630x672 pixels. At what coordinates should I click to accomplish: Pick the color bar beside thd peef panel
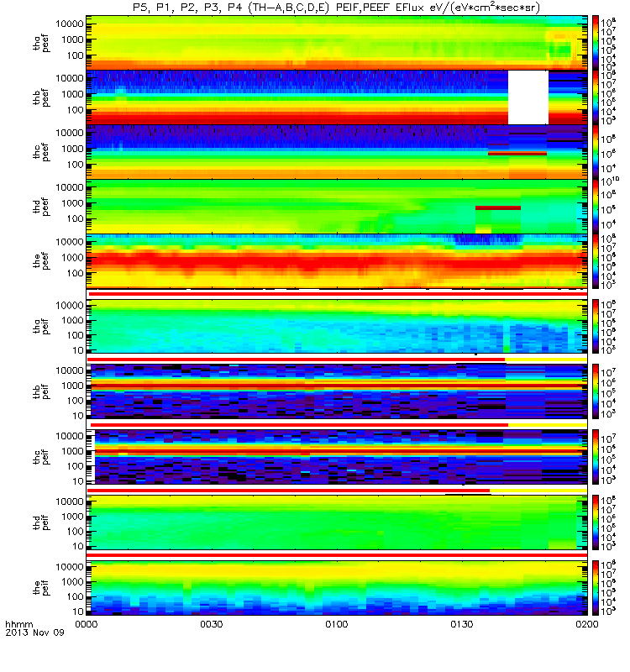pos(596,206)
